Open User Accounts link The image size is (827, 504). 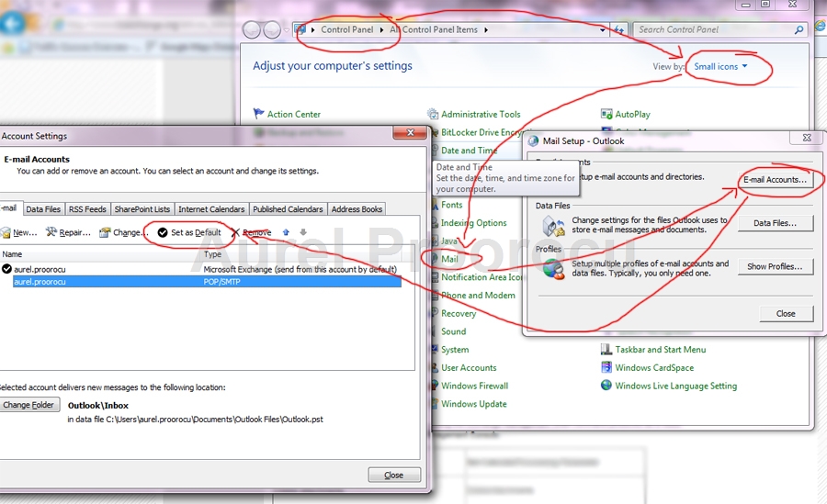469,367
